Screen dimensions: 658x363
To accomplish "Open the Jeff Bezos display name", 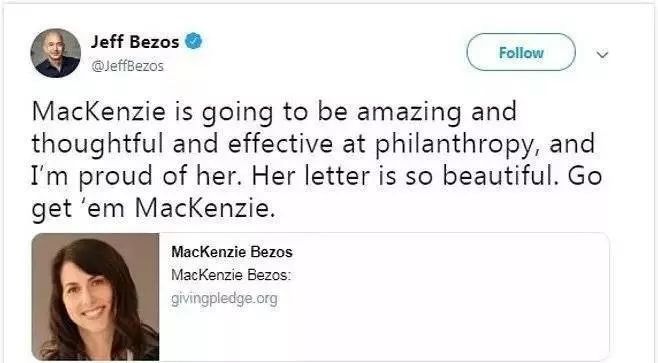I will pyautogui.click(x=135, y=42).
